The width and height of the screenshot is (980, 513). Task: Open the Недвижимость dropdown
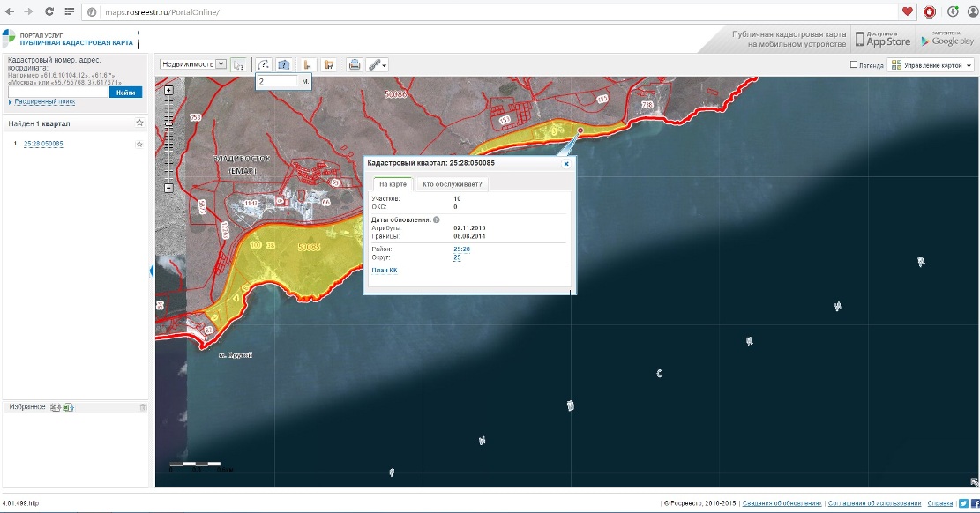[x=192, y=64]
